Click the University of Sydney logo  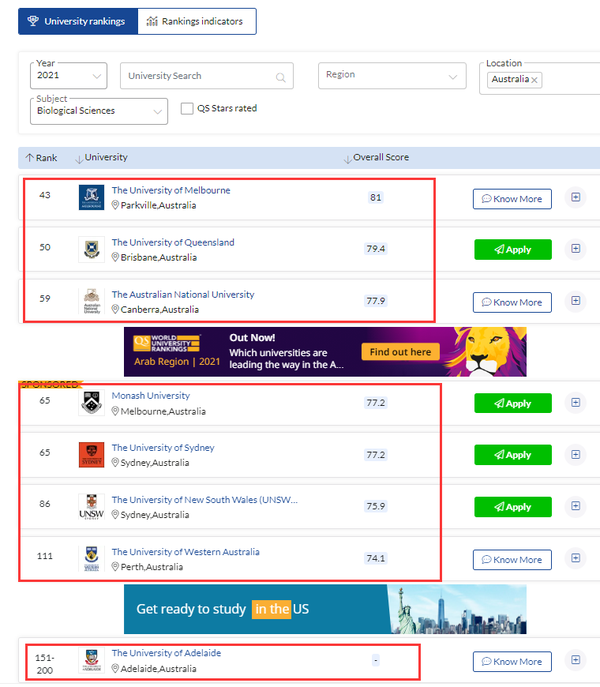pos(92,455)
